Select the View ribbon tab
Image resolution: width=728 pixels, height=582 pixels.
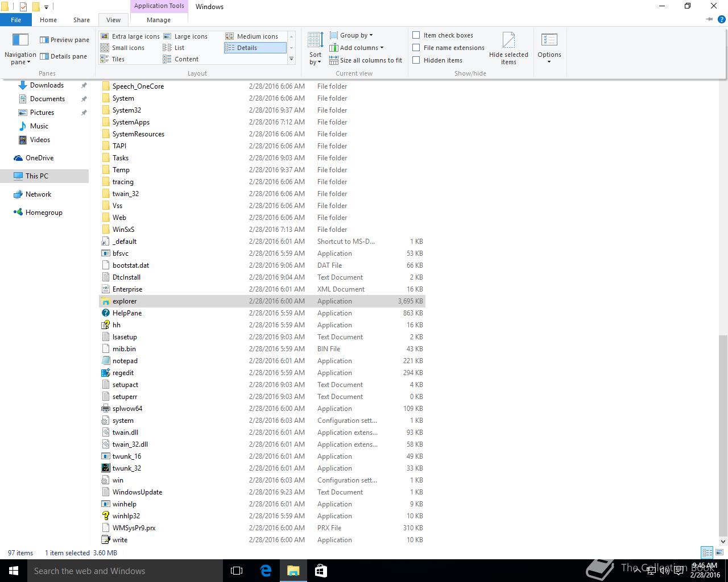[113, 19]
